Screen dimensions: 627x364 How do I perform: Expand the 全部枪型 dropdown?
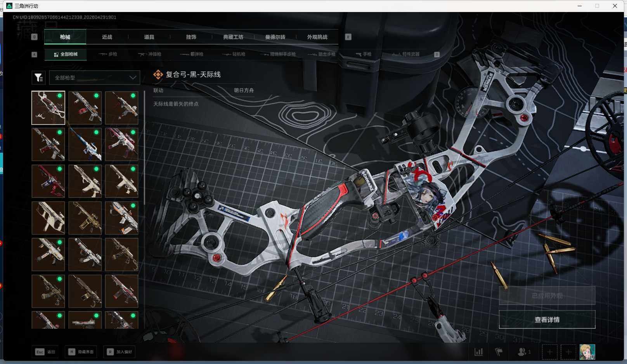[94, 78]
